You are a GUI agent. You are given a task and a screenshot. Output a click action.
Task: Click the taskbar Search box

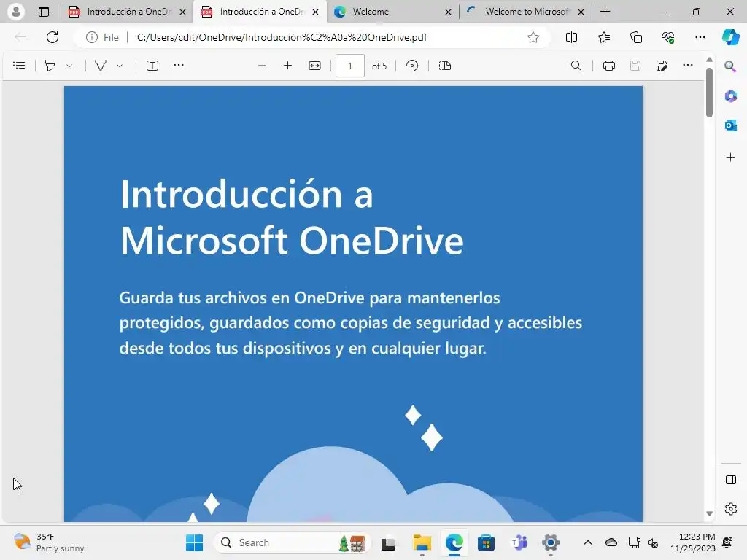292,542
